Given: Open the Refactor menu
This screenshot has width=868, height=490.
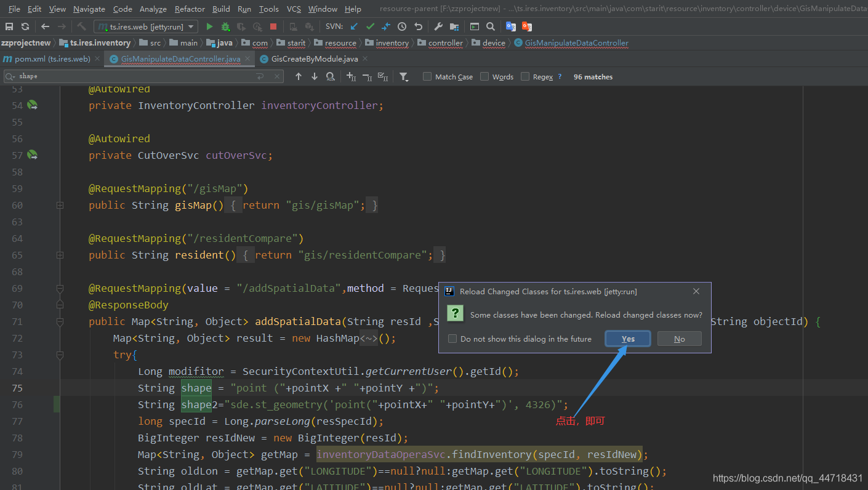Looking at the screenshot, I should coord(190,9).
